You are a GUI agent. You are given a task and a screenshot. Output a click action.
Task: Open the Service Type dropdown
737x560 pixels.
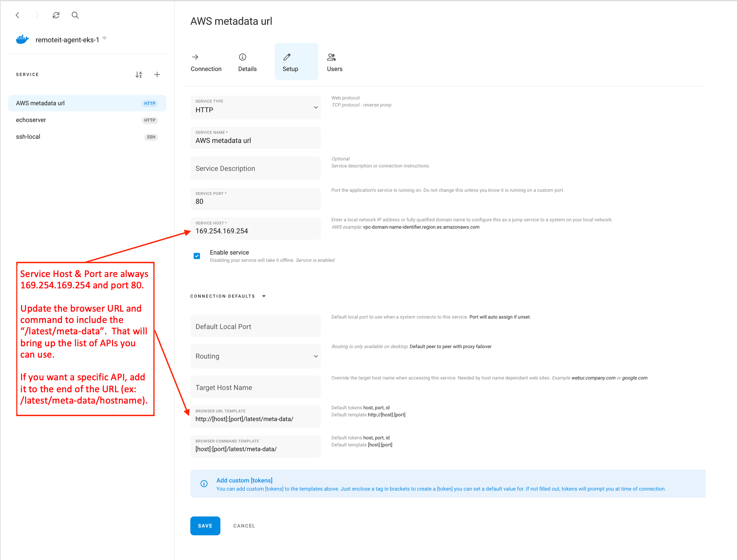pos(255,107)
